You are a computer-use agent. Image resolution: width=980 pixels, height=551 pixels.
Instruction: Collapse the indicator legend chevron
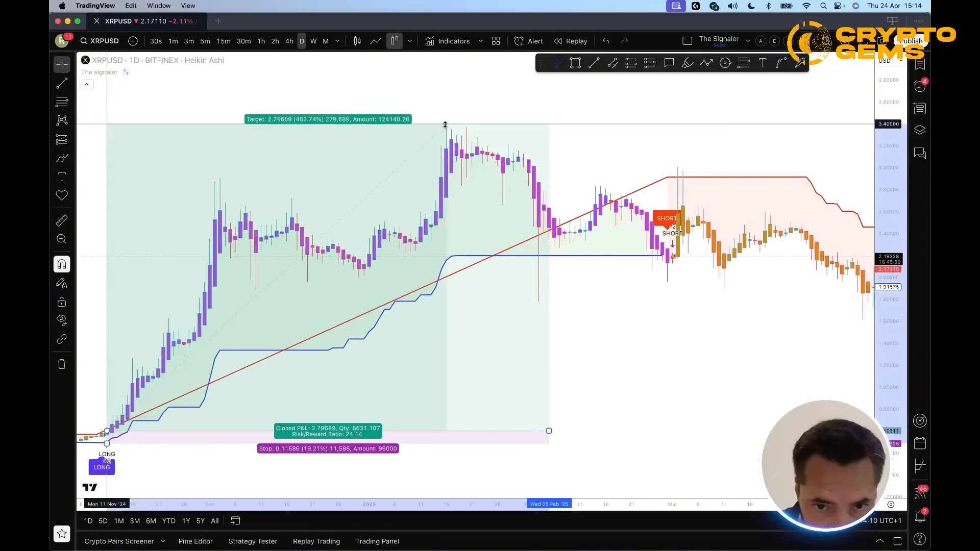click(87, 84)
